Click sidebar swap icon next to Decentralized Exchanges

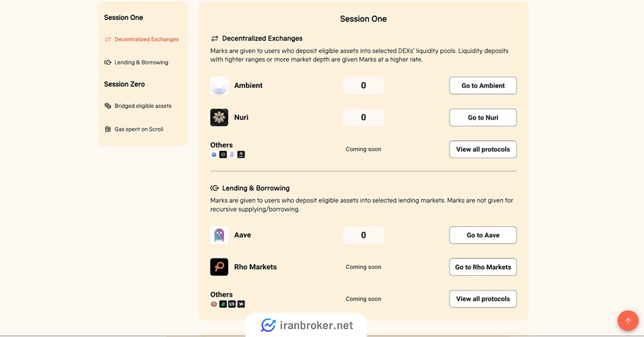point(107,39)
